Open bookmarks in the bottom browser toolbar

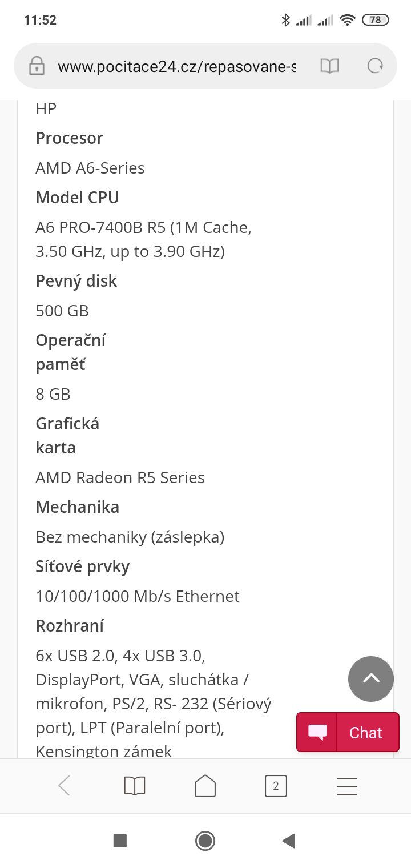click(135, 786)
